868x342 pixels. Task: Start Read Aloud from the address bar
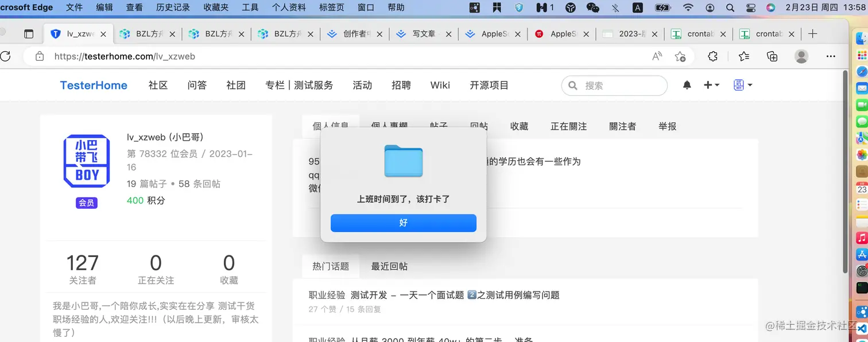click(657, 56)
